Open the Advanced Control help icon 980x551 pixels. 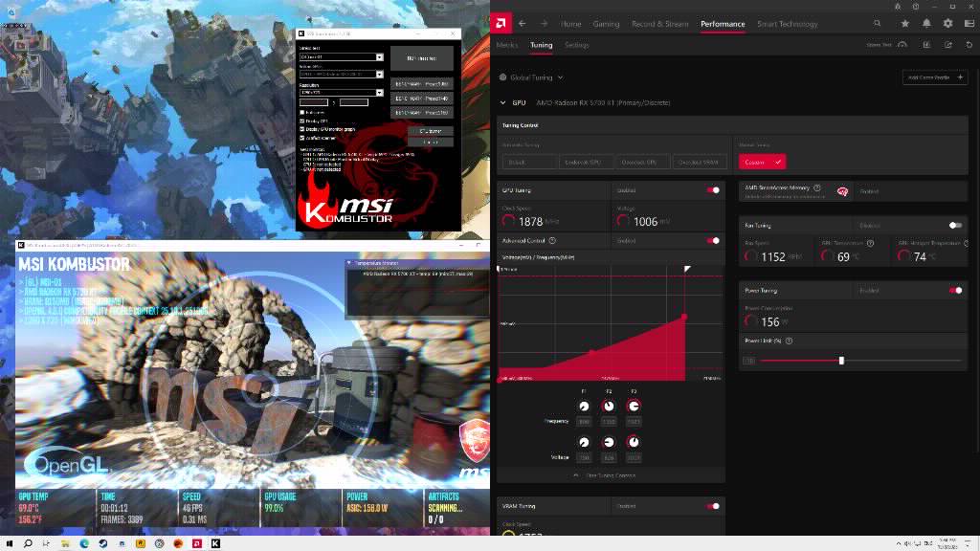552,240
